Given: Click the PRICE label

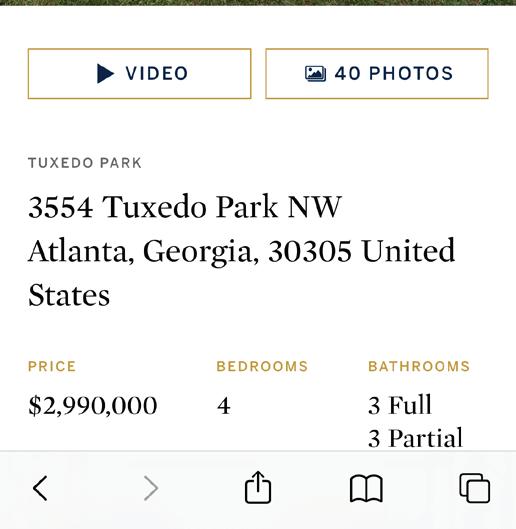Looking at the screenshot, I should pos(52,366).
